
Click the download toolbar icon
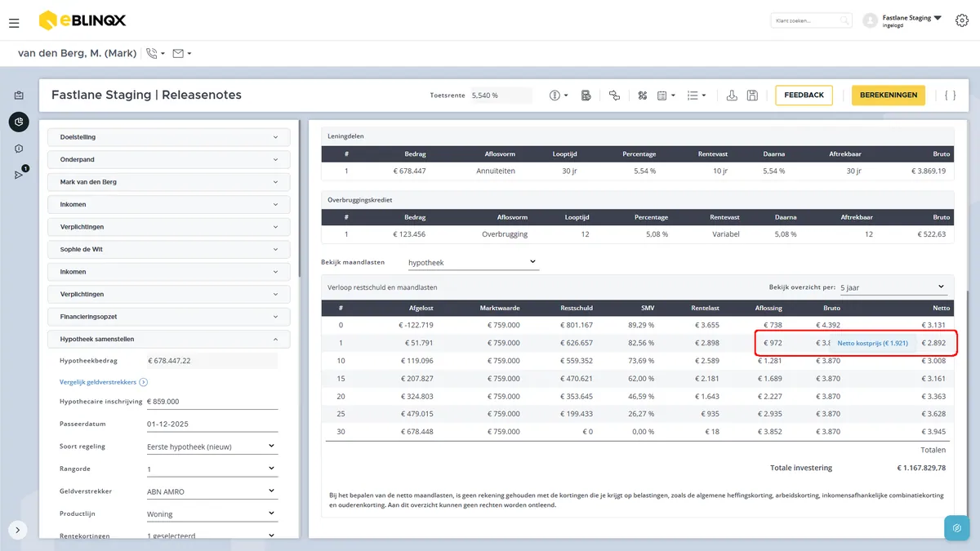point(732,96)
